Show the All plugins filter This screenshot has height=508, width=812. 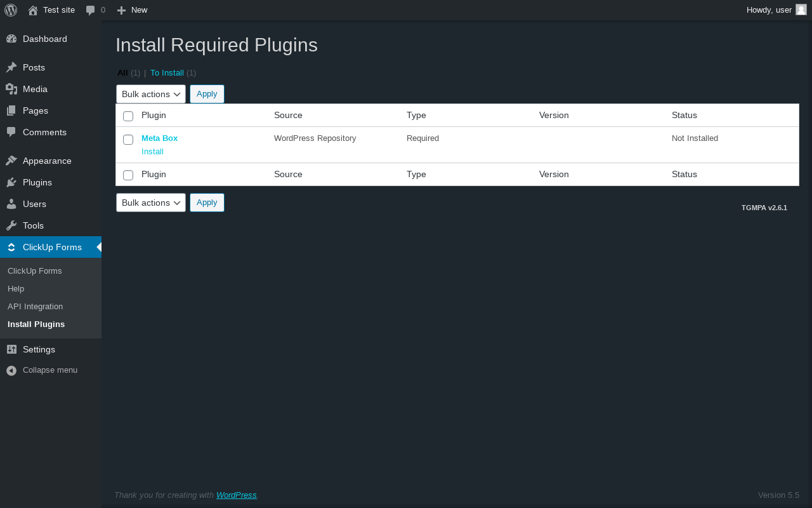pos(122,73)
